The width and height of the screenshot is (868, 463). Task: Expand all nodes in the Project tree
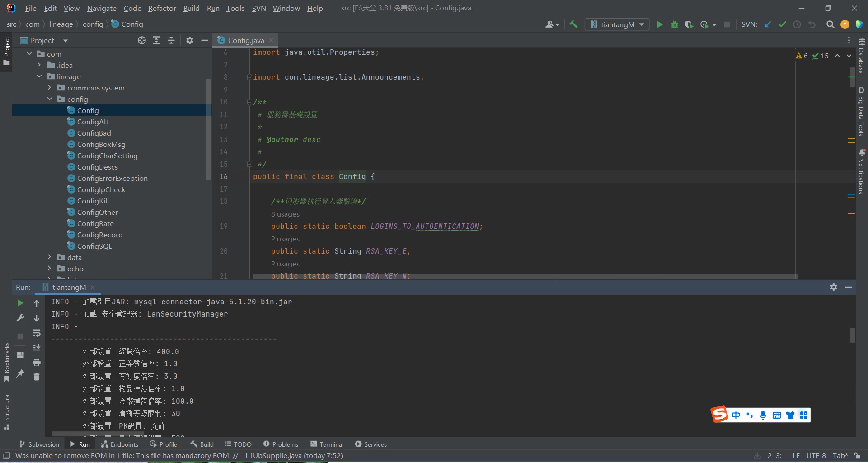pyautogui.click(x=156, y=40)
